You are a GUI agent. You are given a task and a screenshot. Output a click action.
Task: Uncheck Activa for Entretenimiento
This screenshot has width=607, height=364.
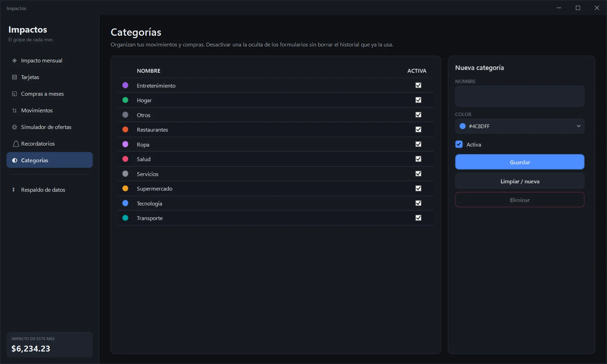(418, 85)
